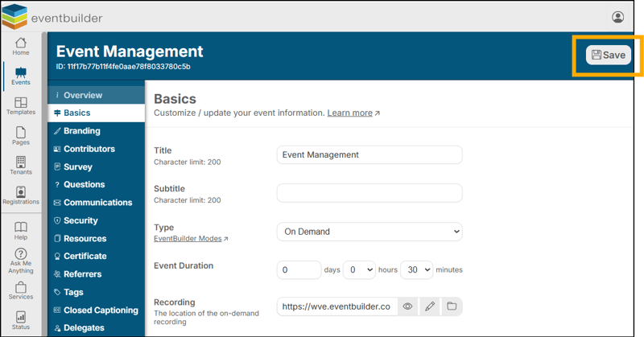Focus the Title input field

369,154
